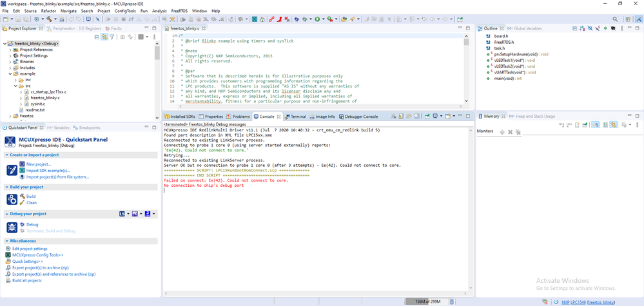Toggle Hide Fields icon in Outline view
This screenshot has width=644, height=306.
pyautogui.click(x=590, y=28)
